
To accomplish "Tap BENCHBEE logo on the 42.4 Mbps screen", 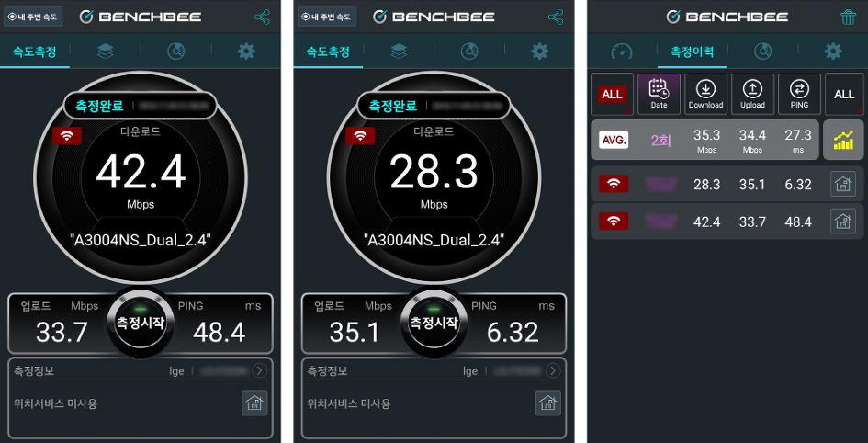I will 141,17.
